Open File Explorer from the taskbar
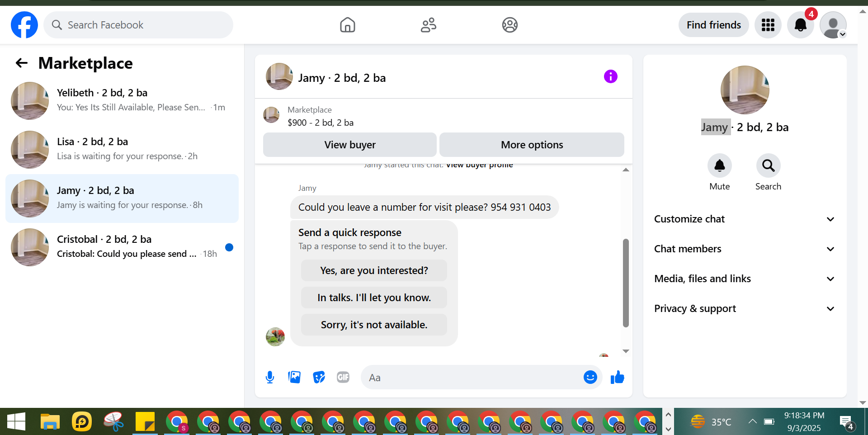Screen dimensions: 868x435 [50, 422]
